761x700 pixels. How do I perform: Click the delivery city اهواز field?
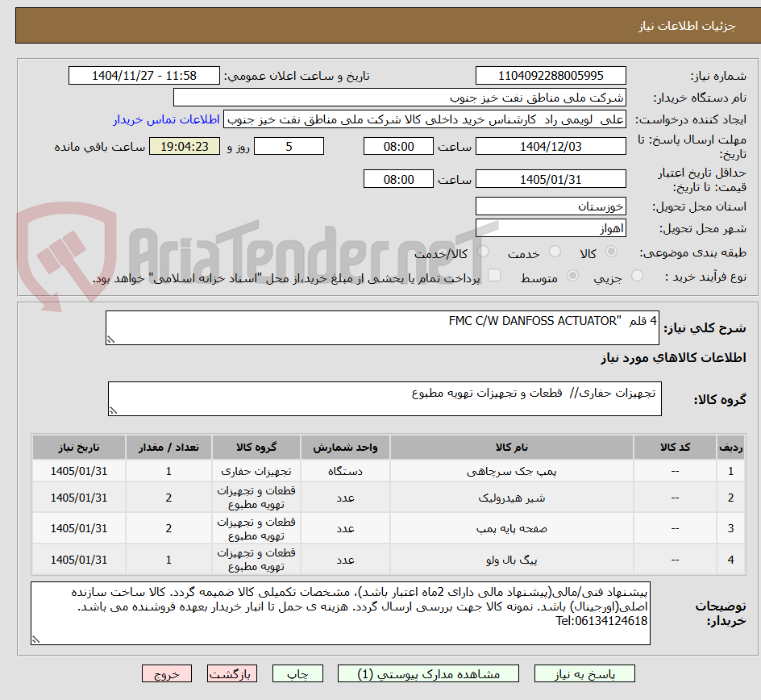[551, 228]
